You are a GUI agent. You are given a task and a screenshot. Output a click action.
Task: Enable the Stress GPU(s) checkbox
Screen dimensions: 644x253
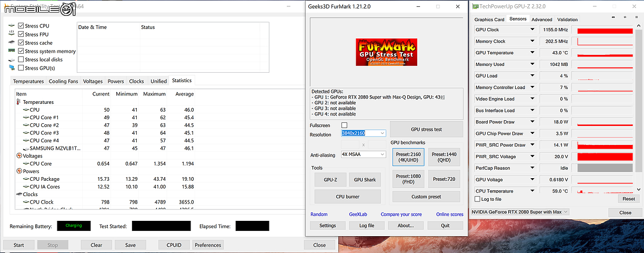[x=21, y=68]
